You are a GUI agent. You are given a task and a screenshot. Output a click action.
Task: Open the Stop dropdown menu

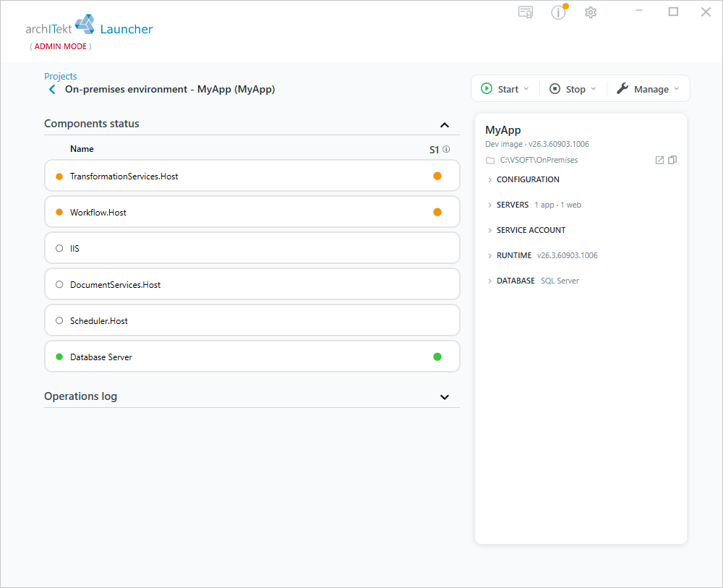pos(573,88)
